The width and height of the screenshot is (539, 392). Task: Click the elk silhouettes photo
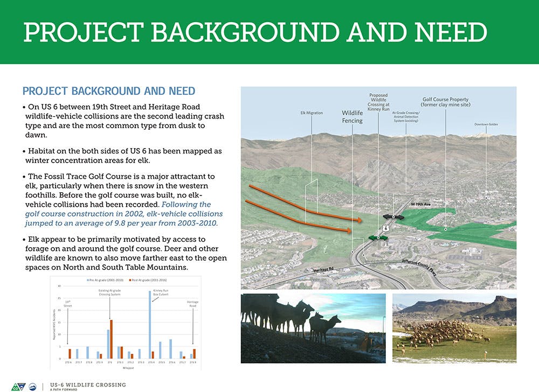[313, 328]
